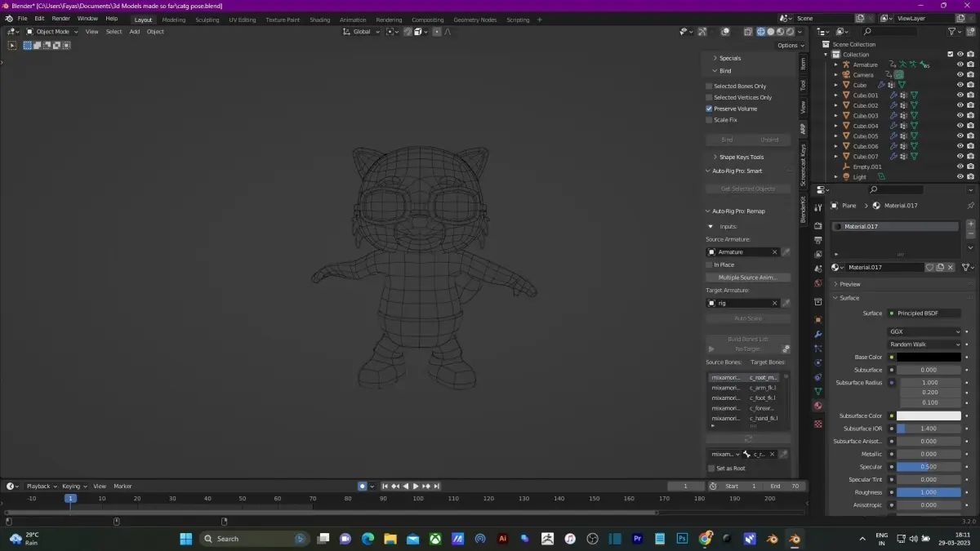The image size is (980, 551).
Task: Open the Texture properties checker tab
Action: coord(817,424)
